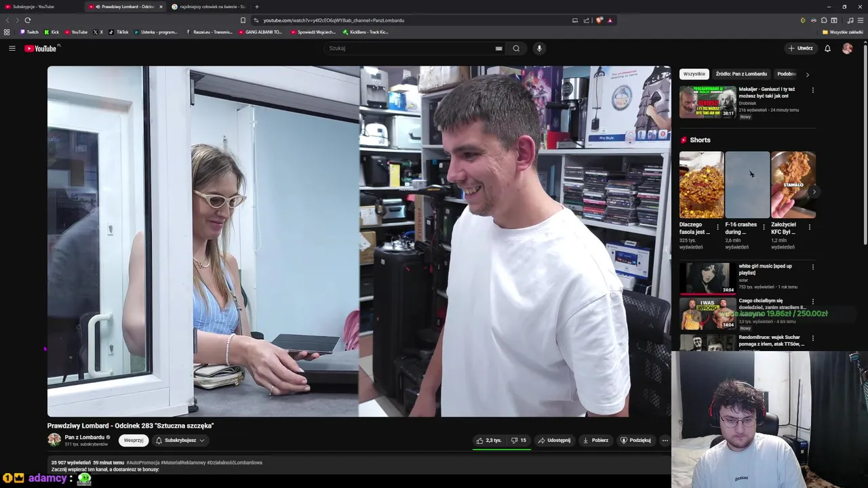Like the video with thumbs up
The width and height of the screenshot is (868, 488).
pos(488,440)
